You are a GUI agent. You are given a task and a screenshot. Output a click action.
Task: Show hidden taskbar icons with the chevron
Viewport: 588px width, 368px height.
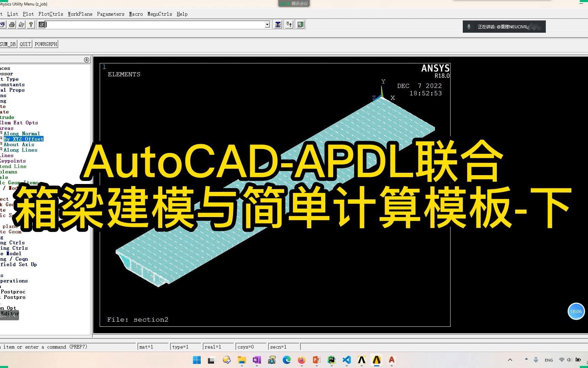pyautogui.click(x=510, y=360)
